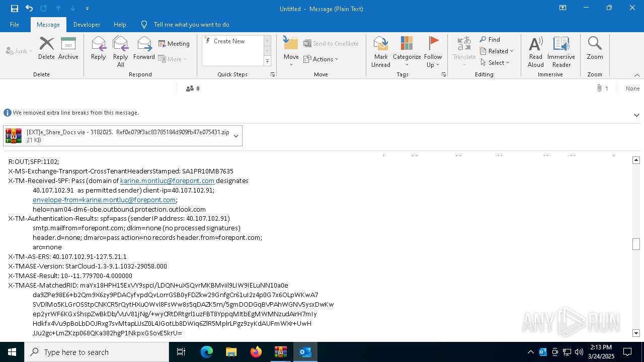Image resolution: width=644 pixels, height=362 pixels.
Task: Click the Zoom magnifier button
Action: pos(595,48)
